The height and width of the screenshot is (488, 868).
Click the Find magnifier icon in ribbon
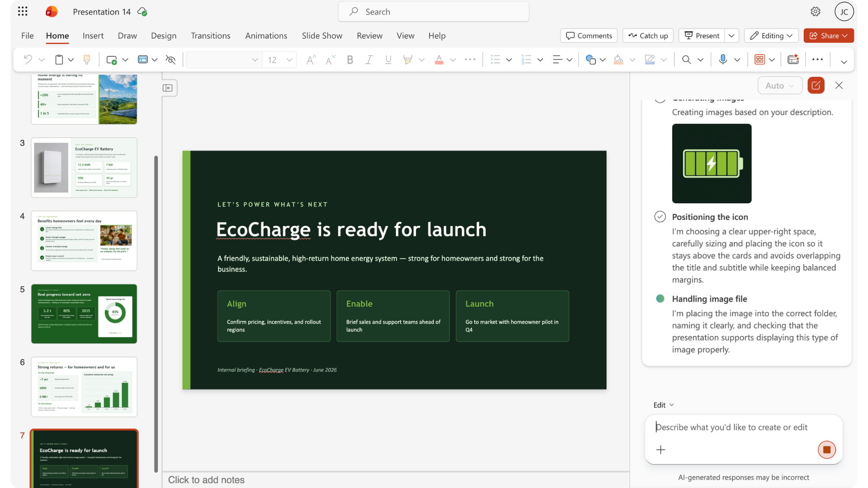686,60
